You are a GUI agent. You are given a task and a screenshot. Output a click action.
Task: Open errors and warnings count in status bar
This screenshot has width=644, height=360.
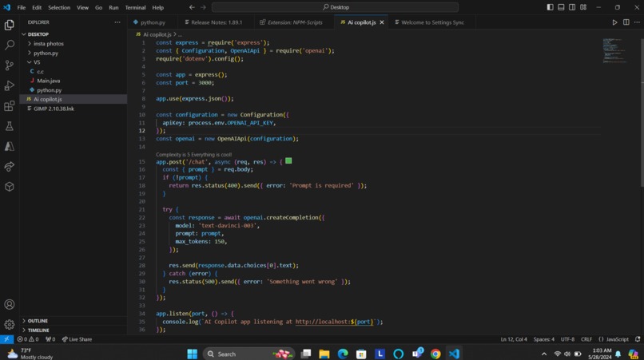pos(28,339)
